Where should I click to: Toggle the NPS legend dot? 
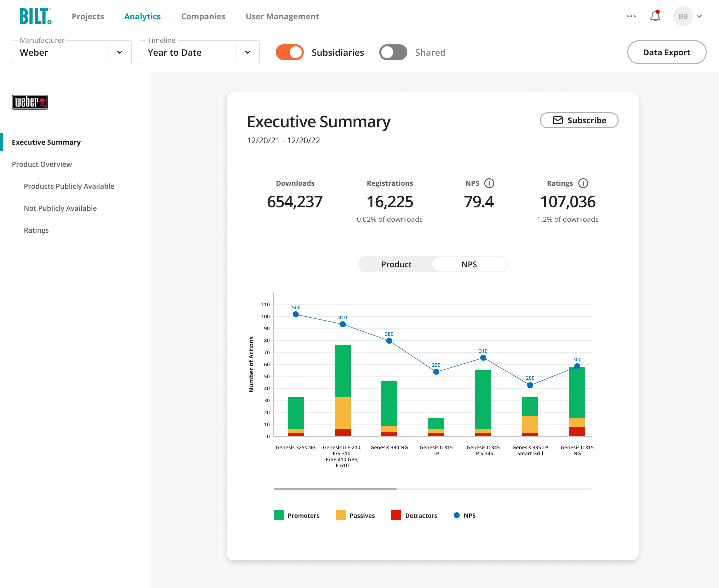point(457,515)
